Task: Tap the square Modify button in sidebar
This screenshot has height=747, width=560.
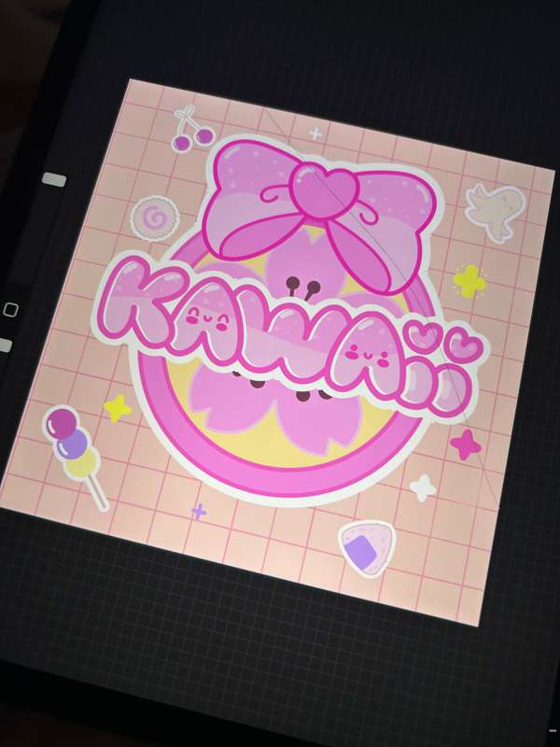Action: 10,310
